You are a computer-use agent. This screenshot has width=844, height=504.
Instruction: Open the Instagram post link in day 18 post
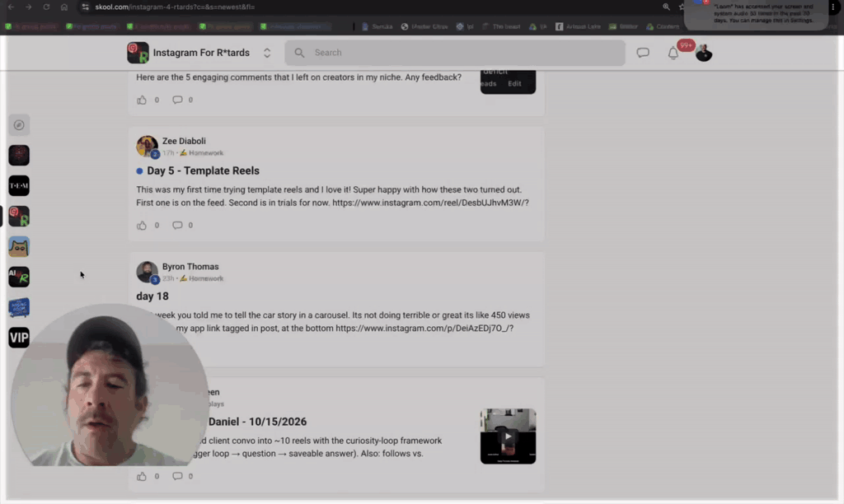(424, 328)
